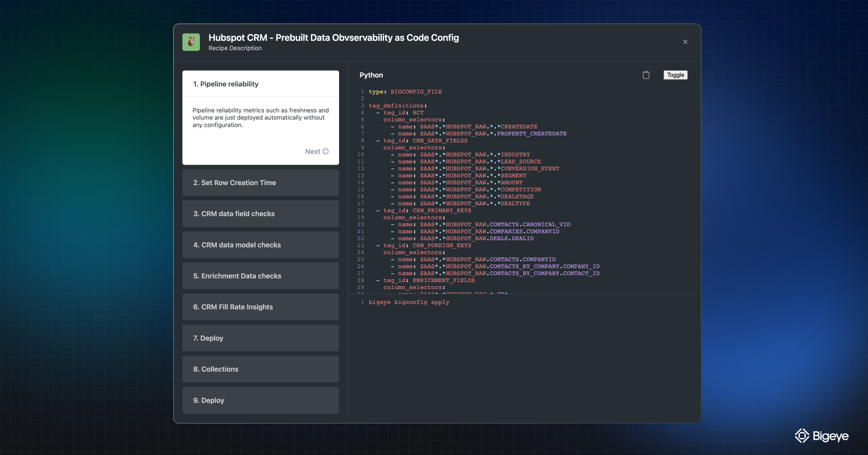Screen dimensions: 868x455
Task: Click the Hubspot CRM recipe title
Action: 334,38
